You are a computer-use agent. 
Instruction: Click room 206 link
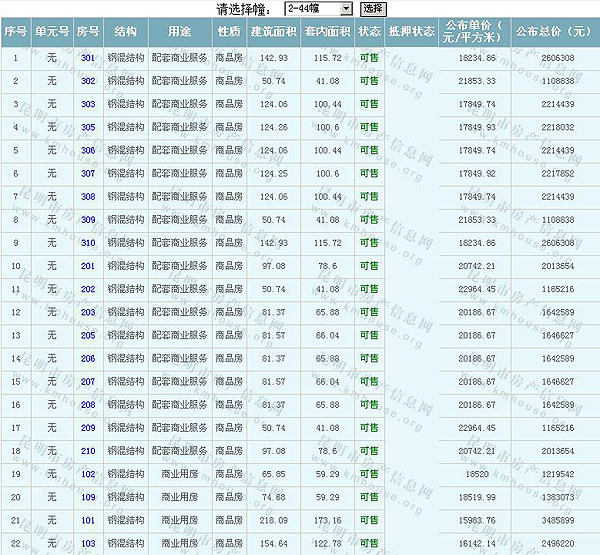88,358
